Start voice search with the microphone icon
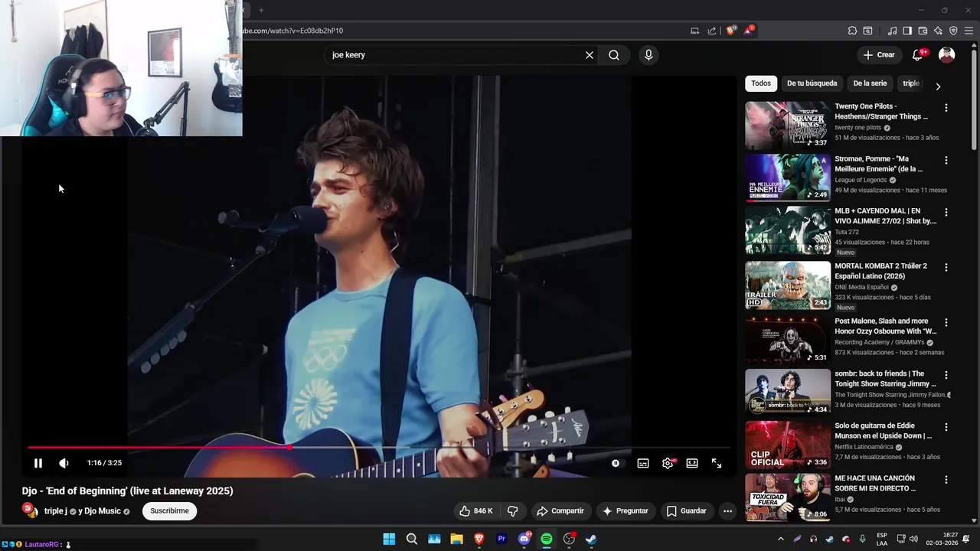980x551 pixels. coord(648,55)
